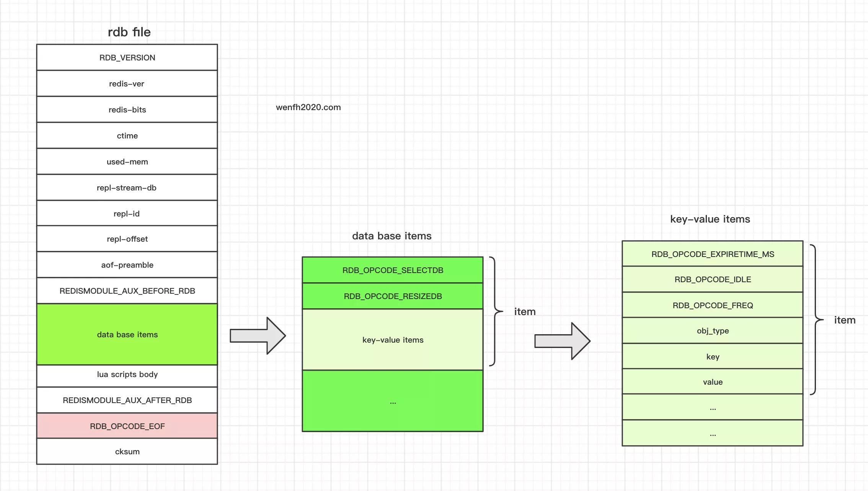
Task: Click the pink RDB_OPCODE_EOF cell
Action: pos(127,426)
